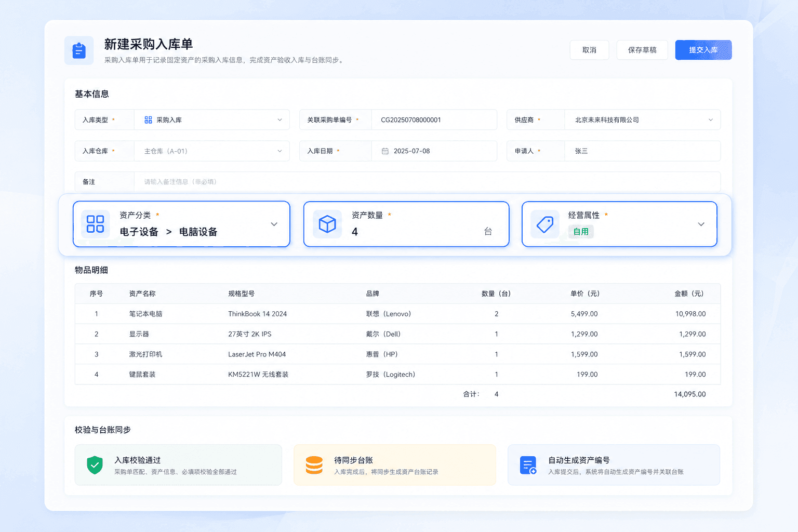Click the 金额（元）column header
Viewport: 798px width, 532px height.
click(x=689, y=294)
